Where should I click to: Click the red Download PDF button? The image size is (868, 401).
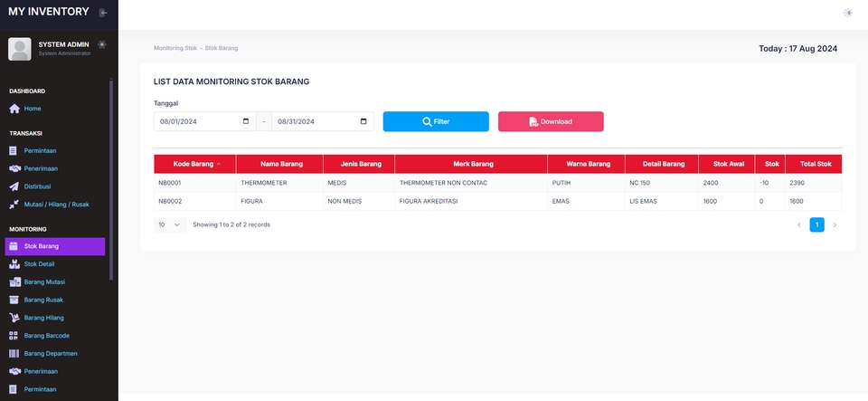(551, 121)
